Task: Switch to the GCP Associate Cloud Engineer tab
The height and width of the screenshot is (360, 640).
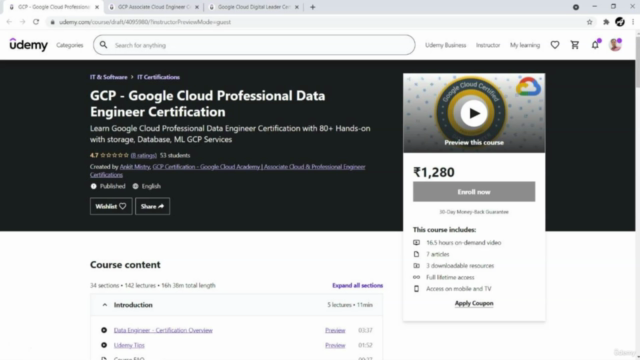Action: tap(153, 7)
